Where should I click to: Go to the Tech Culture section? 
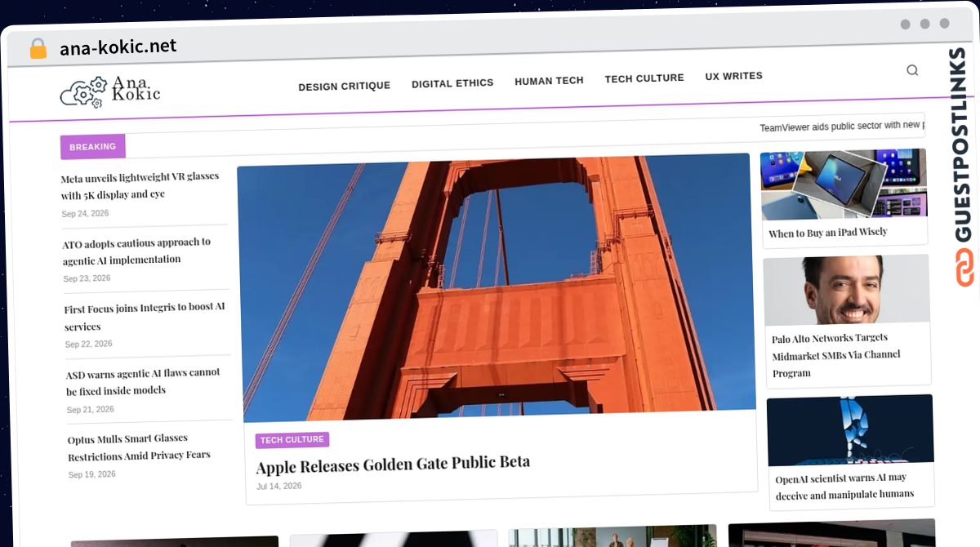coord(644,78)
